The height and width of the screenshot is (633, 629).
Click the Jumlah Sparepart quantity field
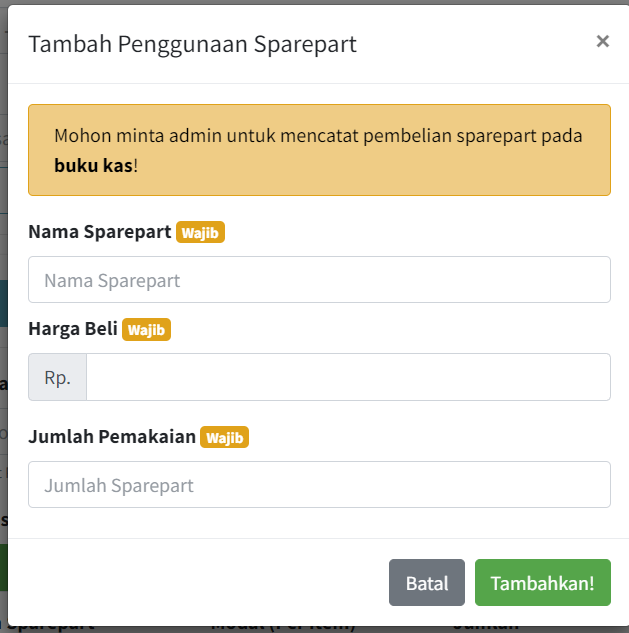coord(319,485)
